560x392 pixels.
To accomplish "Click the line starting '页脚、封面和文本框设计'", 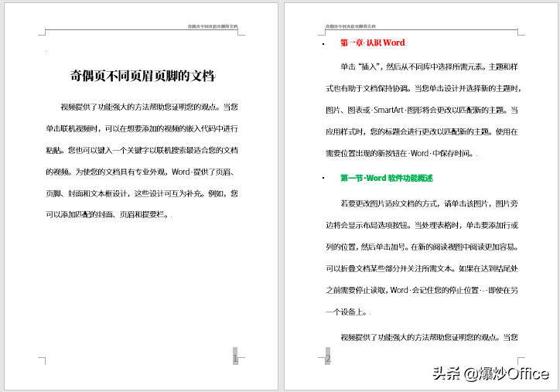I will pyautogui.click(x=142, y=193).
